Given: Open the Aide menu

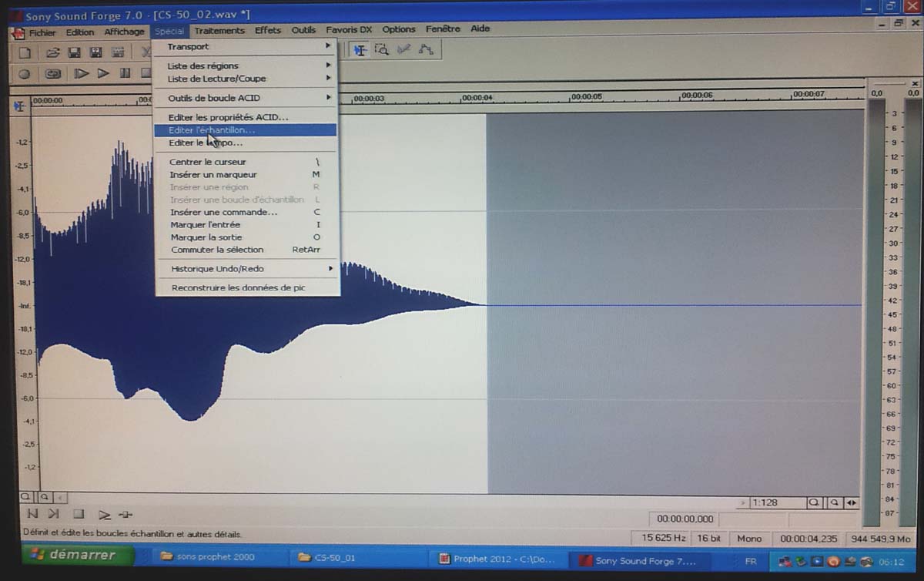Looking at the screenshot, I should click(x=480, y=29).
